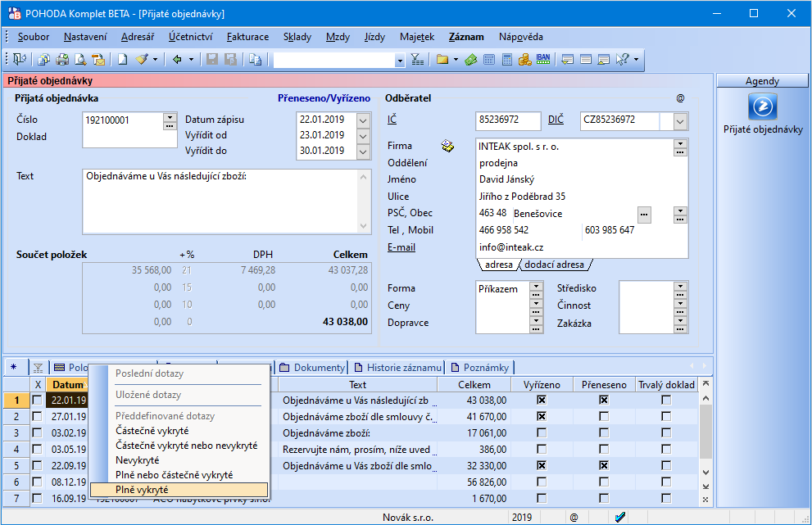This screenshot has width=812, height=525.
Task: Click the E-mail link label
Action: click(401, 247)
